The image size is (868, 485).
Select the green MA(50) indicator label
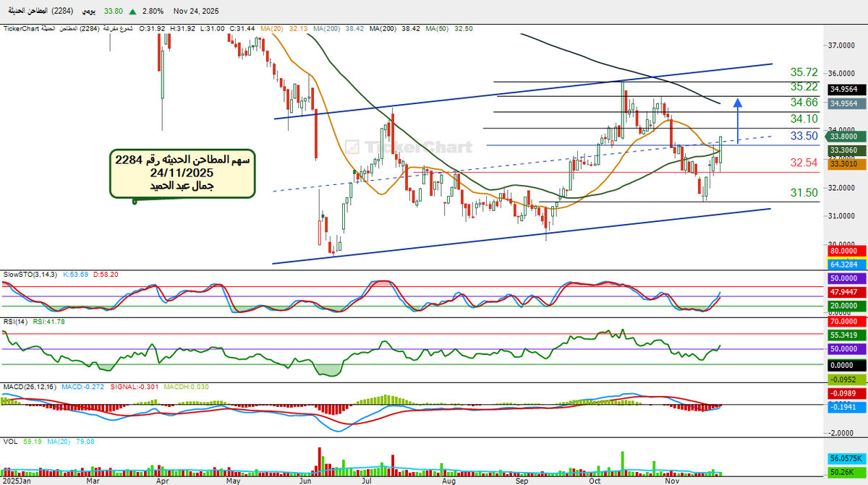[437, 28]
